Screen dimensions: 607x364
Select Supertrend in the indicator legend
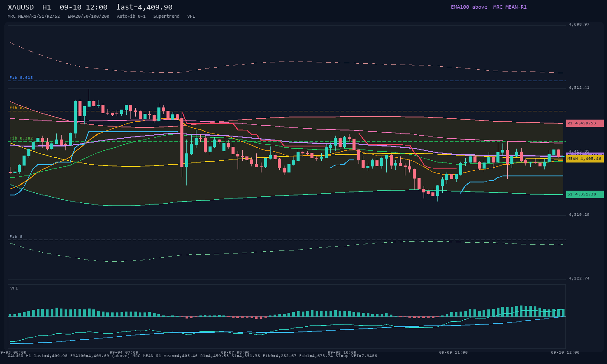click(x=166, y=16)
